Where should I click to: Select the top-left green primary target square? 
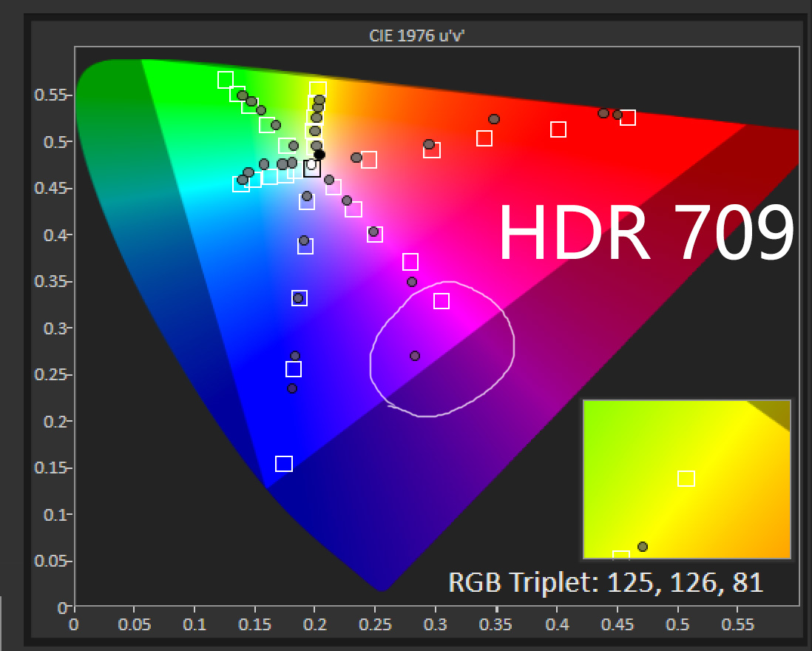point(226,80)
